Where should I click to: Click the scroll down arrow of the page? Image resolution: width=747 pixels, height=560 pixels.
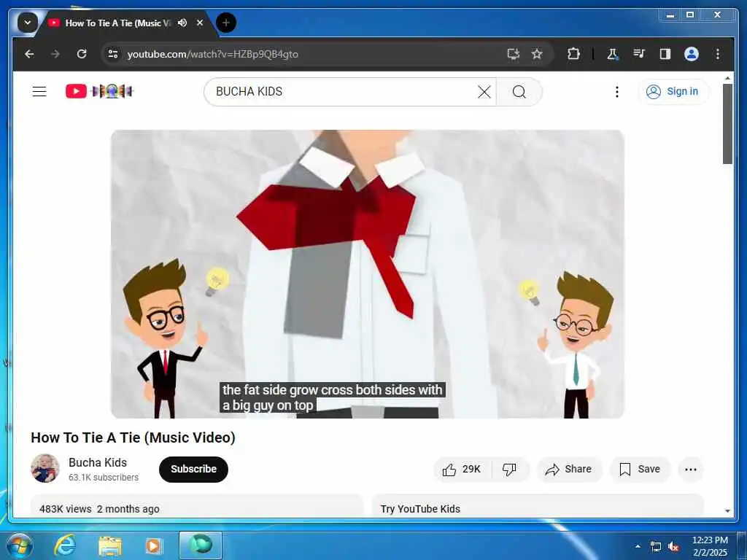point(727,511)
